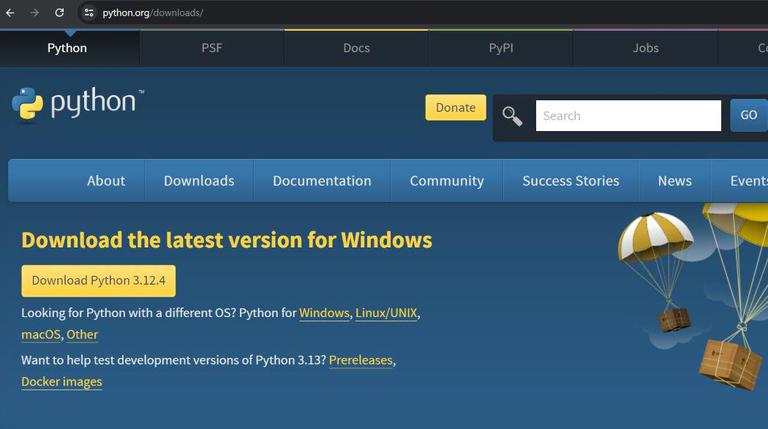
Task: Open the Downloads menu
Action: point(199,181)
